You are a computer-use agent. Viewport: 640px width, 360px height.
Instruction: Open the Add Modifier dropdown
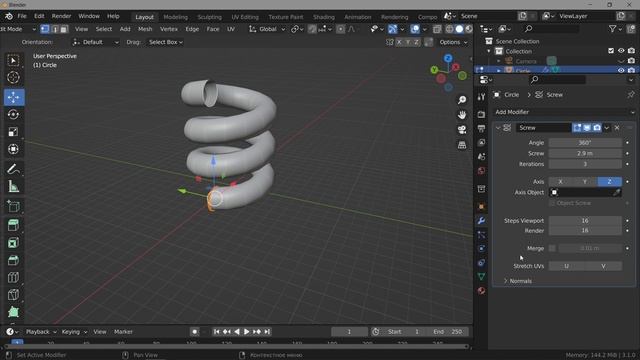[564, 112]
